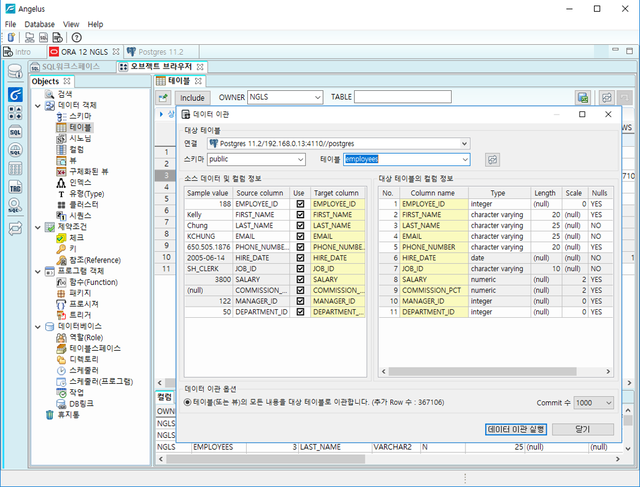Open the Angelus swirl icon in left sidebar

coord(15,95)
